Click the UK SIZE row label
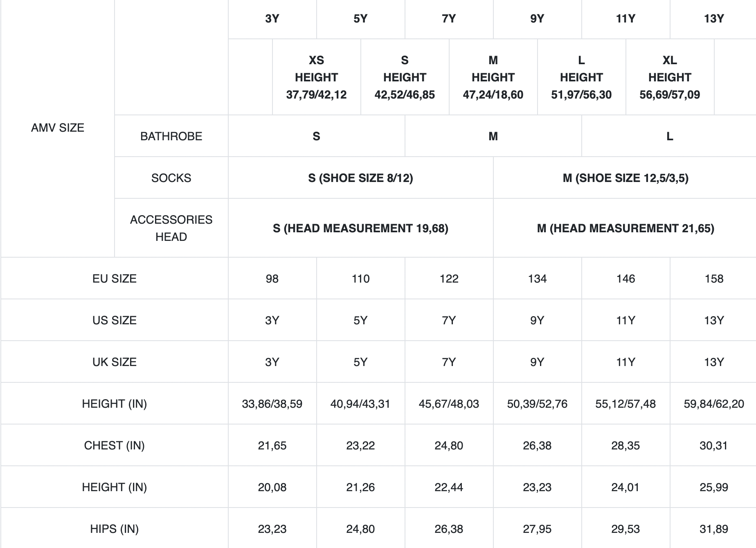756x548 pixels. [114, 362]
